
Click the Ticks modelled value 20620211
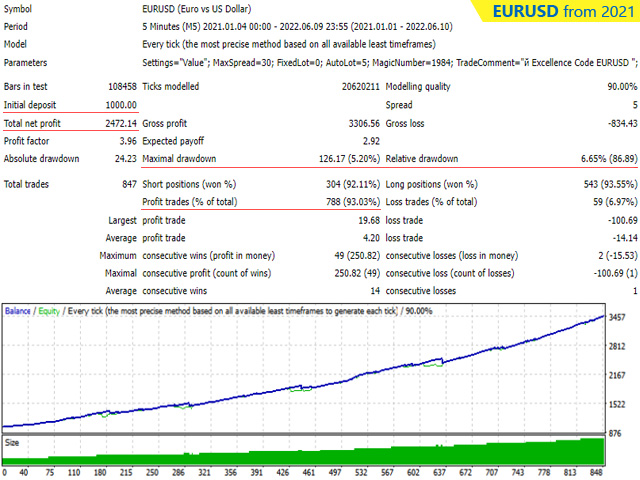(x=360, y=87)
